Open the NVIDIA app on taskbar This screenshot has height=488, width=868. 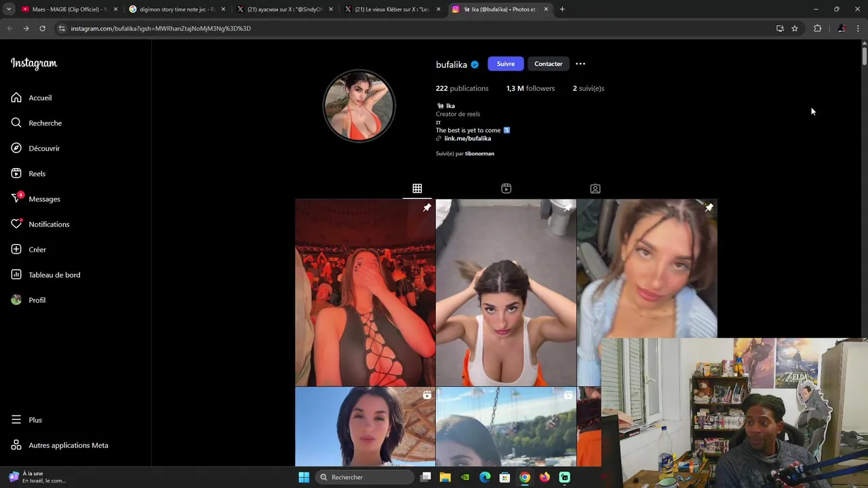[x=465, y=477]
